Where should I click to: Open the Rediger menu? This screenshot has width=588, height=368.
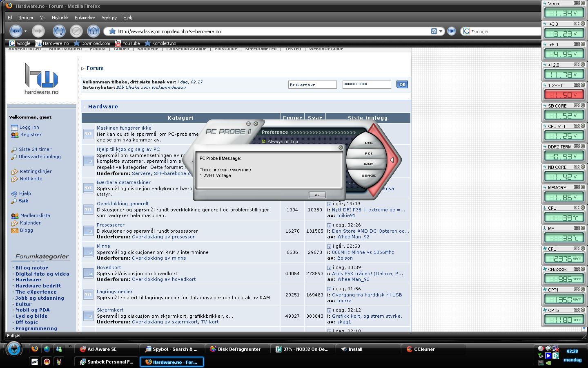(26, 18)
